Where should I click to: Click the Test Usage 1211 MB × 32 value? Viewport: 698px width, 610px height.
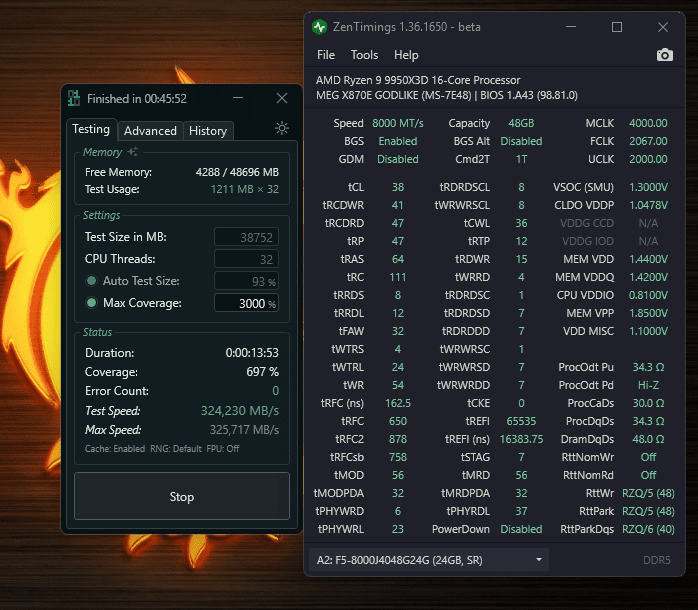[244, 189]
